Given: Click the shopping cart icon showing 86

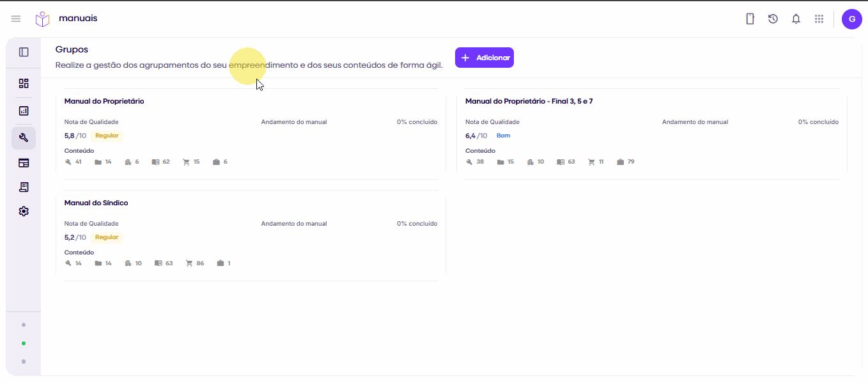Looking at the screenshot, I should point(189,263).
